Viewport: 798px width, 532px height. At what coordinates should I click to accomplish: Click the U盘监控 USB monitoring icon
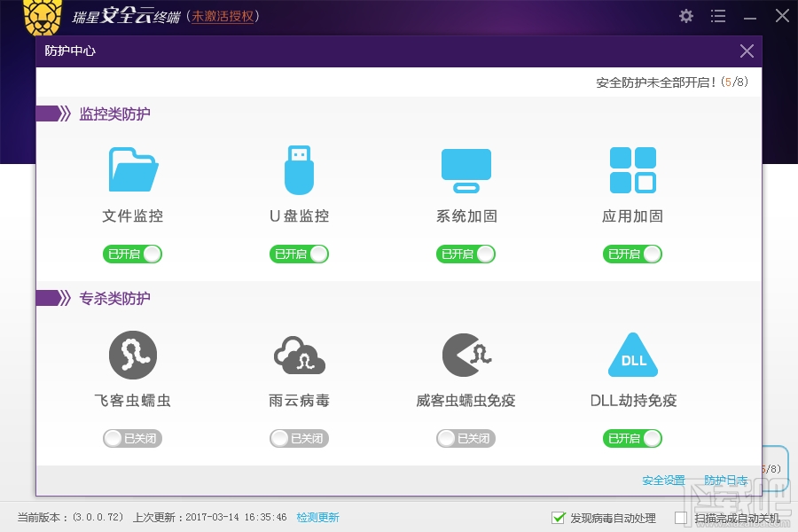tap(299, 168)
